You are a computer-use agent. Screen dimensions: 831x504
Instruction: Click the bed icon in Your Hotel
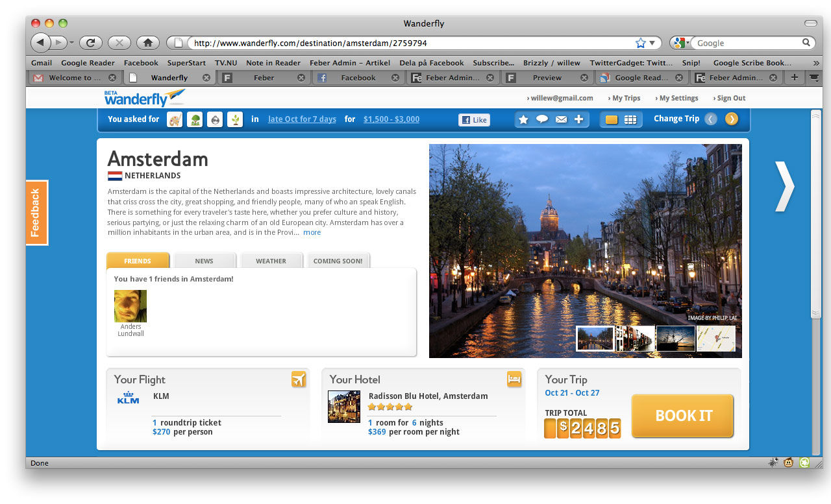coord(514,379)
